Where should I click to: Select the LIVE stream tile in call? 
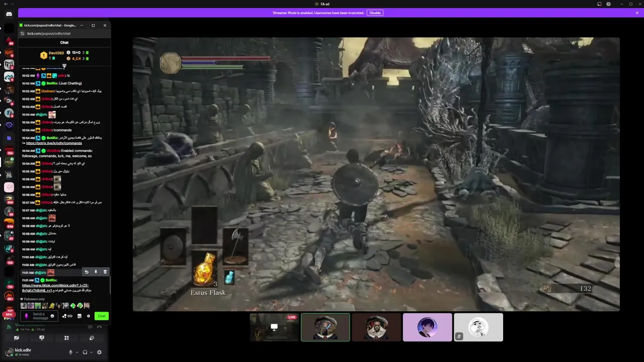[274, 327]
